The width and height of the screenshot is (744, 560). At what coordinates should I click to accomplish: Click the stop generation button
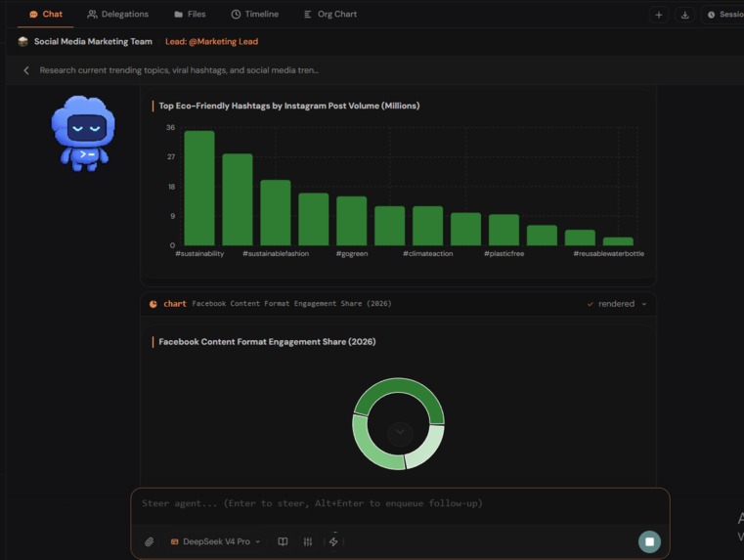tap(649, 541)
